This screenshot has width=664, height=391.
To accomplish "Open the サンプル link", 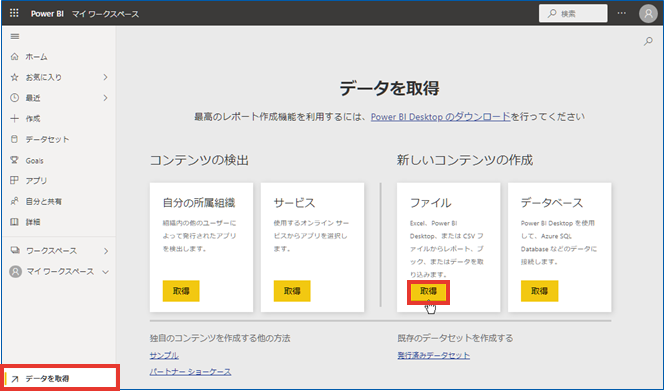I will click(164, 355).
